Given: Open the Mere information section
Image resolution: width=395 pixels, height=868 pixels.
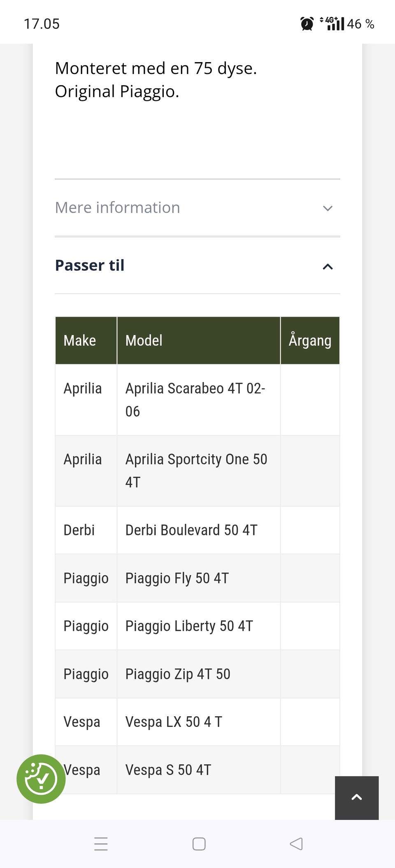Looking at the screenshot, I should coord(118,208).
